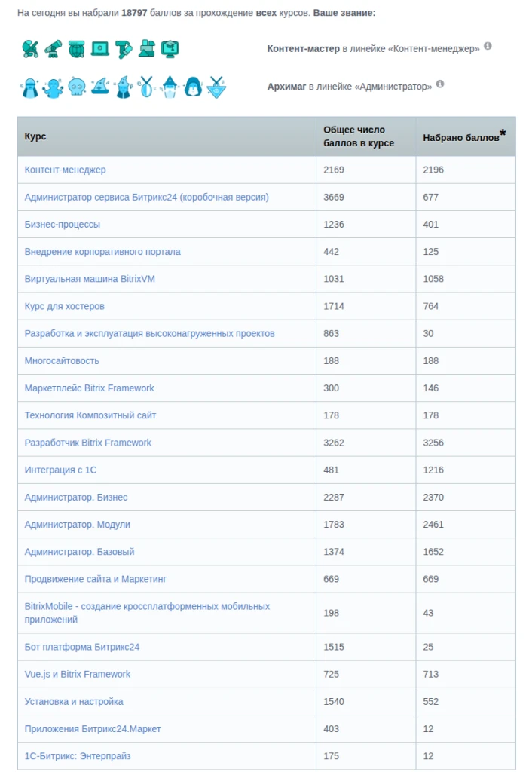The image size is (532, 772).
Task: Click the telescope badge icon
Action: tap(54, 49)
